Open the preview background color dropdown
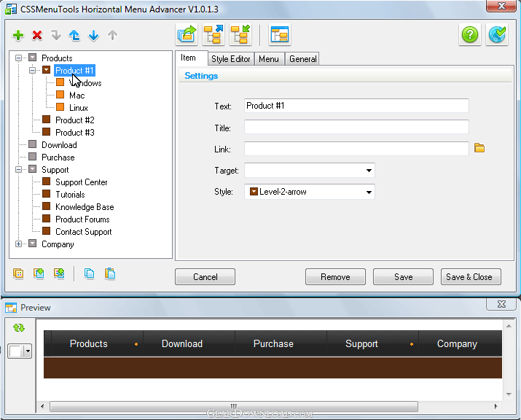Screen dimensions: 521x420 [28, 351]
